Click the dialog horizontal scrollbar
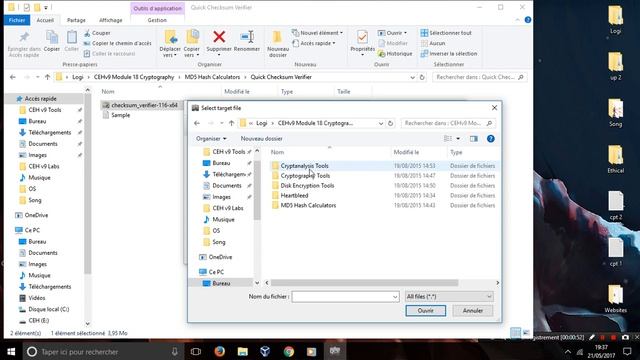640x360 pixels. coord(364,283)
